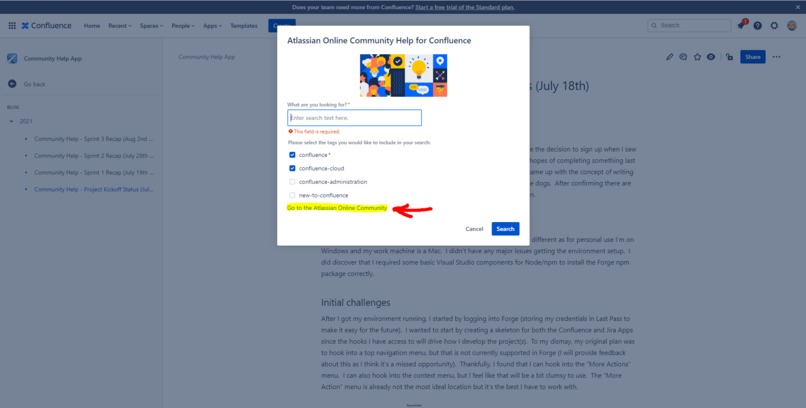Click the Confluence logo
This screenshot has height=408, width=806.
pos(46,26)
